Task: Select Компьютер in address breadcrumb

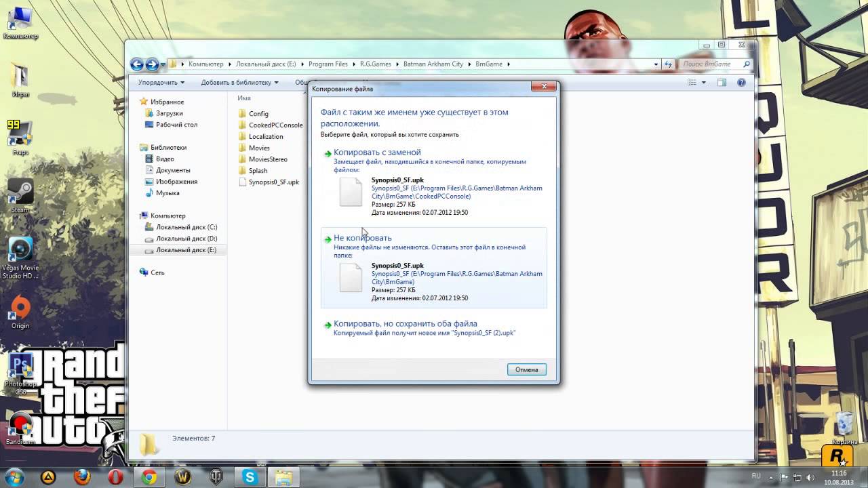Action: click(x=205, y=64)
